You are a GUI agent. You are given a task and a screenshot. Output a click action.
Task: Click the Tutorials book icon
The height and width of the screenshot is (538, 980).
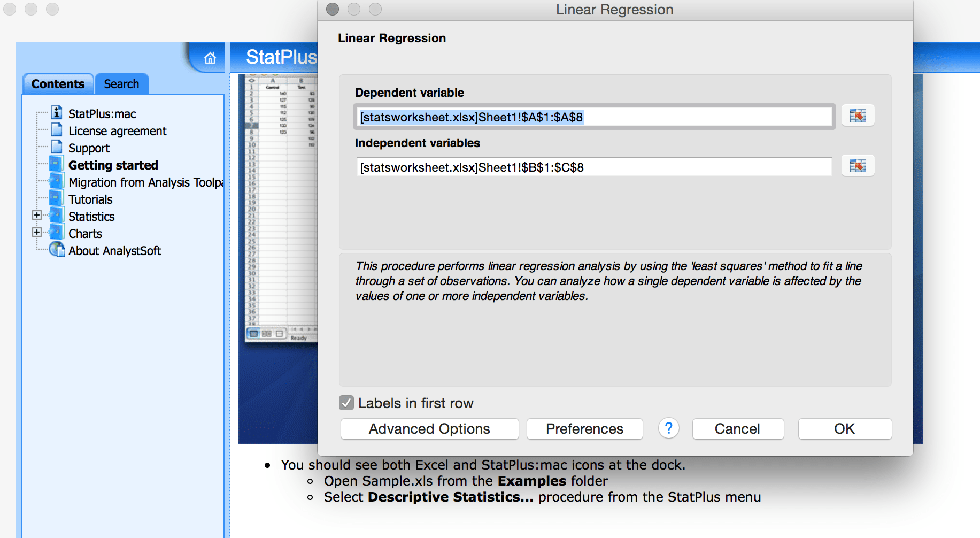[x=57, y=198]
